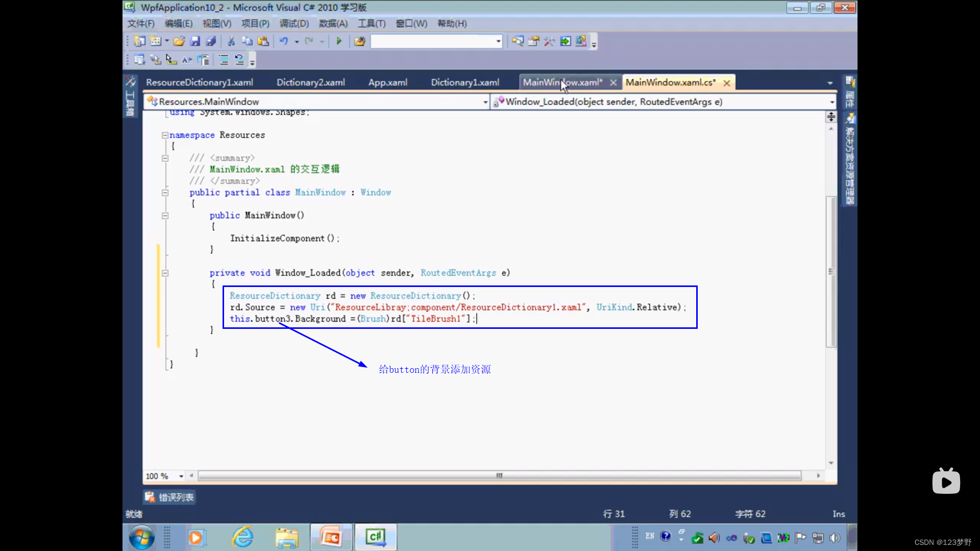980x551 pixels.
Task: Close the MainWindow.xaml* tab
Action: pos(614,83)
